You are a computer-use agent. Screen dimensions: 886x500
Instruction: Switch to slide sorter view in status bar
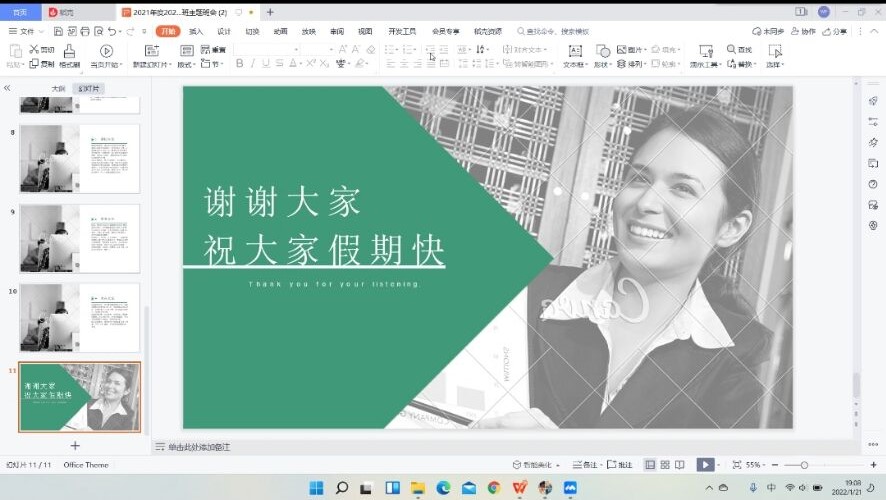point(665,465)
